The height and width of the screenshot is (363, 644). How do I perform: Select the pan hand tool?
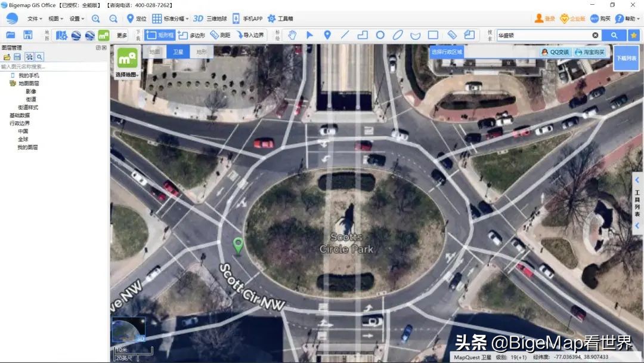click(292, 35)
